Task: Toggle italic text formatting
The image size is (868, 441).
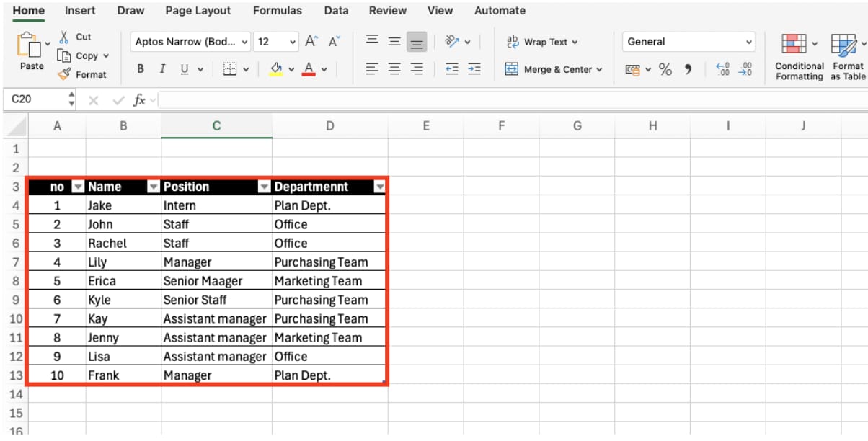Action: [162, 69]
